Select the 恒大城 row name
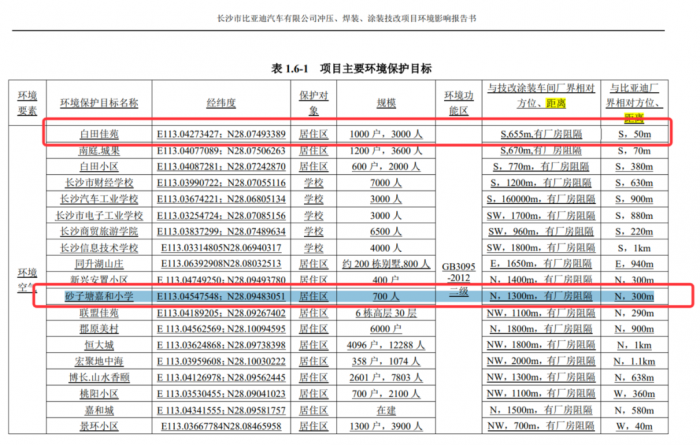This screenshot has width=700, height=445. (x=99, y=345)
